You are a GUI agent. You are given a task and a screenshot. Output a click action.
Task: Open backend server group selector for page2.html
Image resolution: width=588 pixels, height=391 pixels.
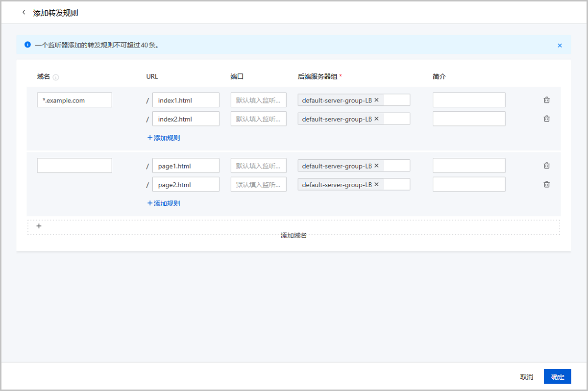click(354, 184)
